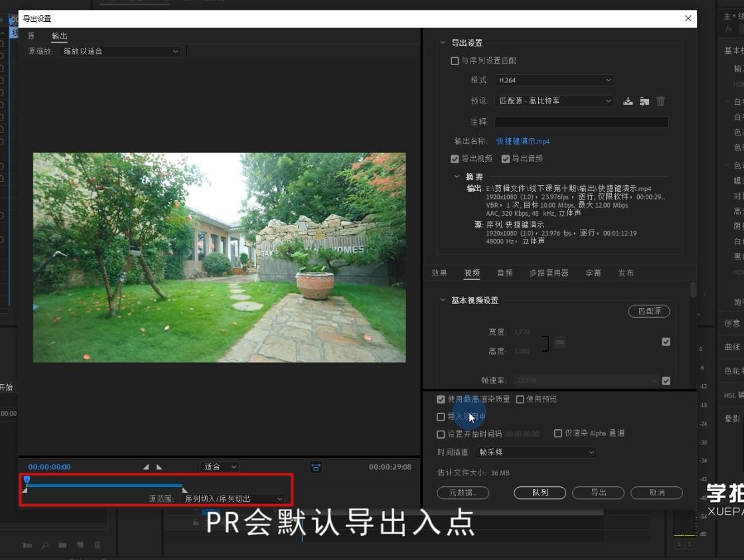Open the 预设 匹配源-高比特率 dropdown

[554, 101]
